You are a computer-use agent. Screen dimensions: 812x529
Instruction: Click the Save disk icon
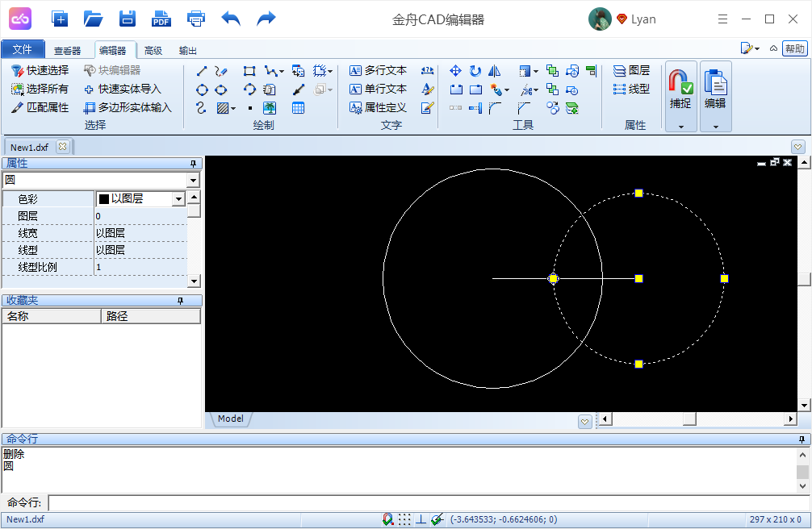click(127, 19)
